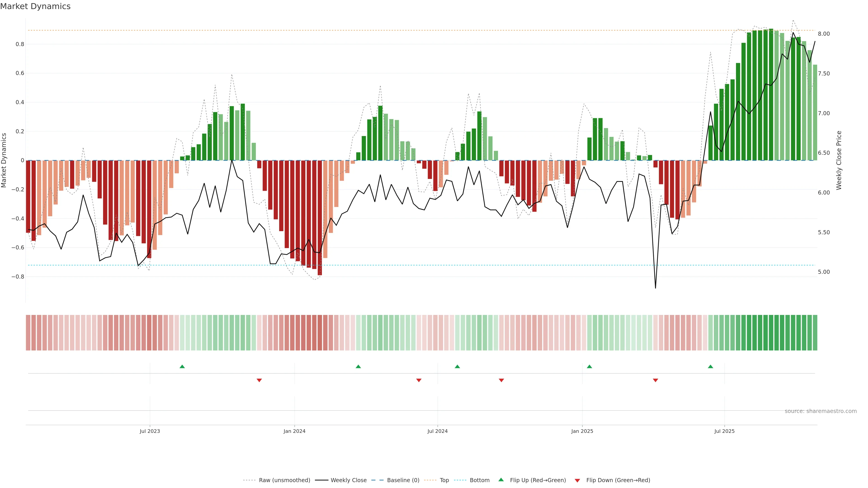This screenshot has height=488, width=868.
Task: Click the Weekly Close Price axis title
Action: 839,160
